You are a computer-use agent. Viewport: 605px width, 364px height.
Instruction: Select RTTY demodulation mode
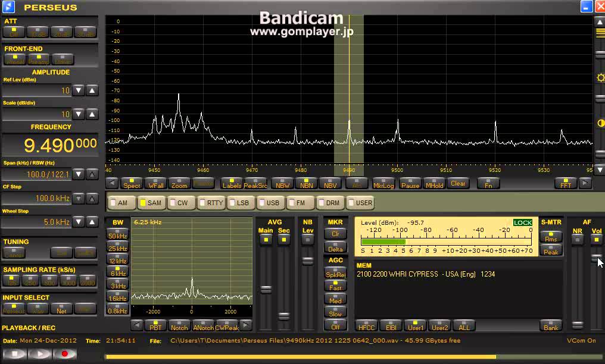tap(211, 203)
